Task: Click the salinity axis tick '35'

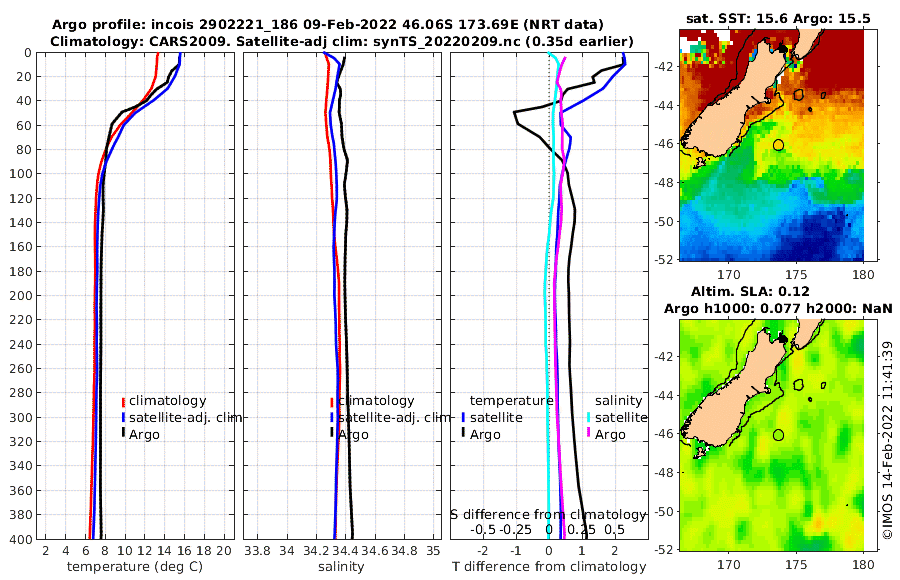Action: 433,551
